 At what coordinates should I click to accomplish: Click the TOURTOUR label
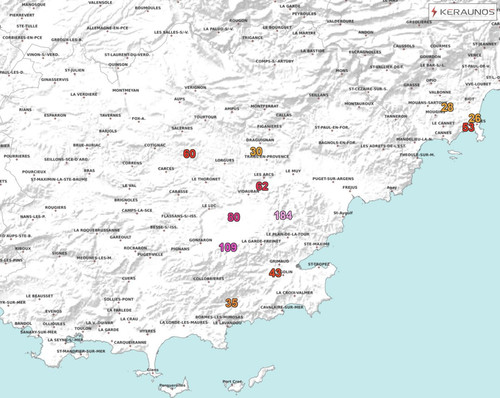coord(205,117)
